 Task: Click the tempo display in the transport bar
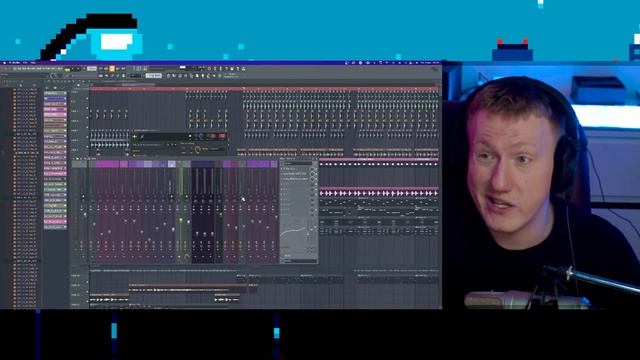92,69
